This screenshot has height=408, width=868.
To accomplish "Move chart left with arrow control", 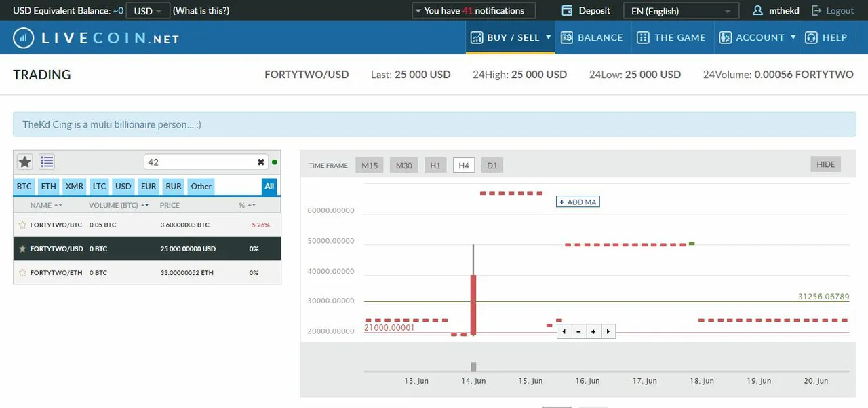I will click(564, 331).
